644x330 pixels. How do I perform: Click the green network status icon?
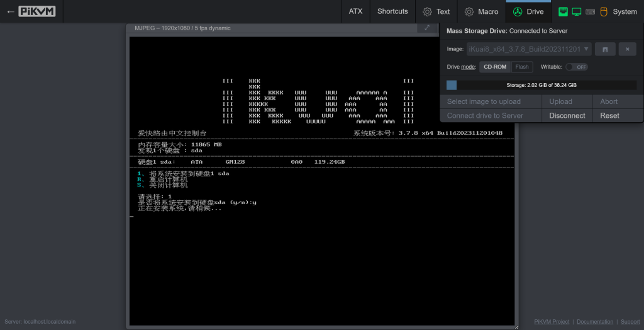point(563,11)
